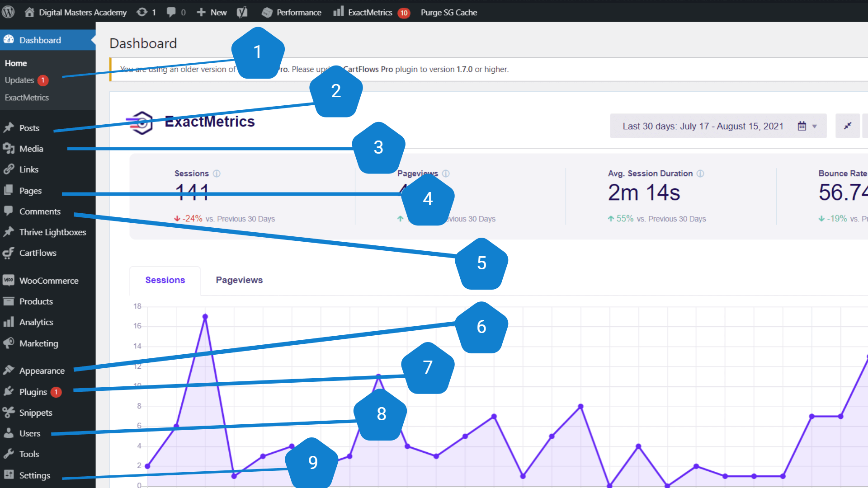This screenshot has height=488, width=868.
Task: Click the Analytics bar chart icon
Action: pos(9,322)
